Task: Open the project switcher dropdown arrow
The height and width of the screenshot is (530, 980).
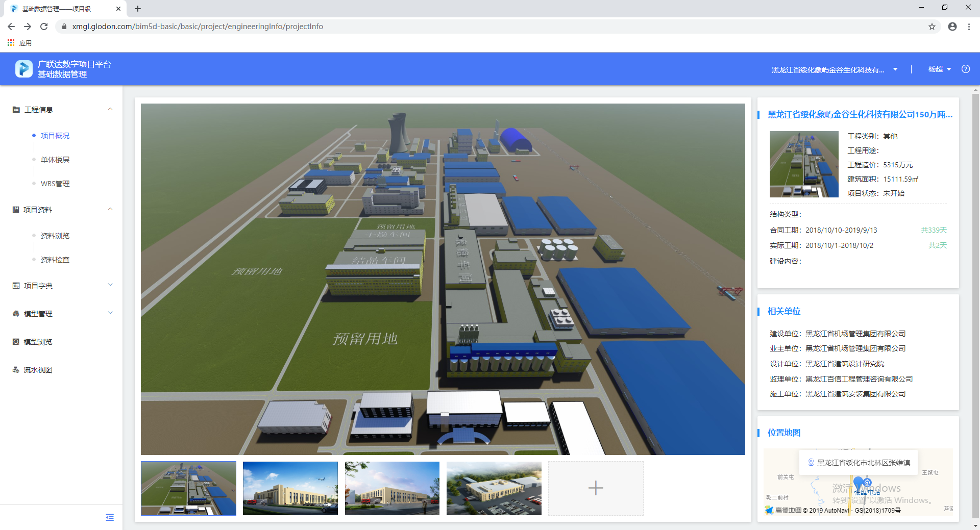Action: [x=895, y=69]
